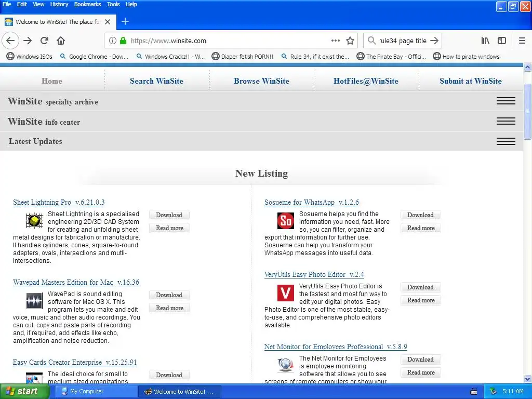532x399 pixels.
Task: Open the Tools menu
Action: coord(113,4)
